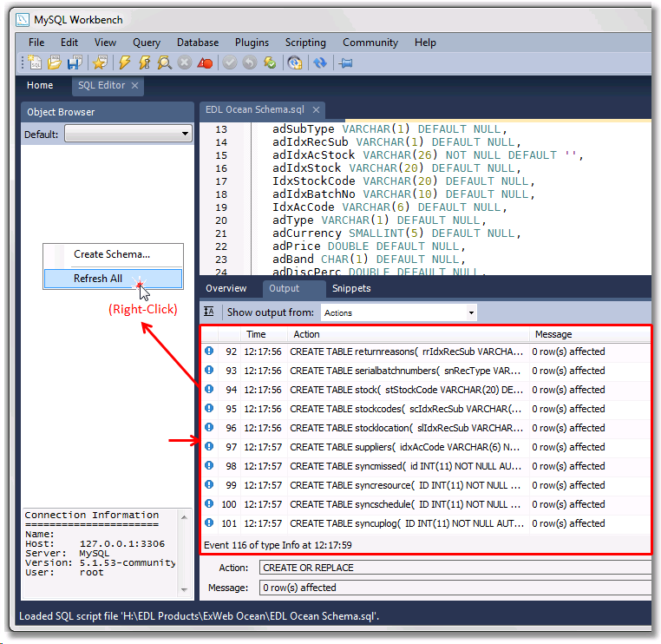Select the CREATE TABLE stock( row
Image resolution: width=661 pixels, height=644 pixels.
pyautogui.click(x=426, y=390)
